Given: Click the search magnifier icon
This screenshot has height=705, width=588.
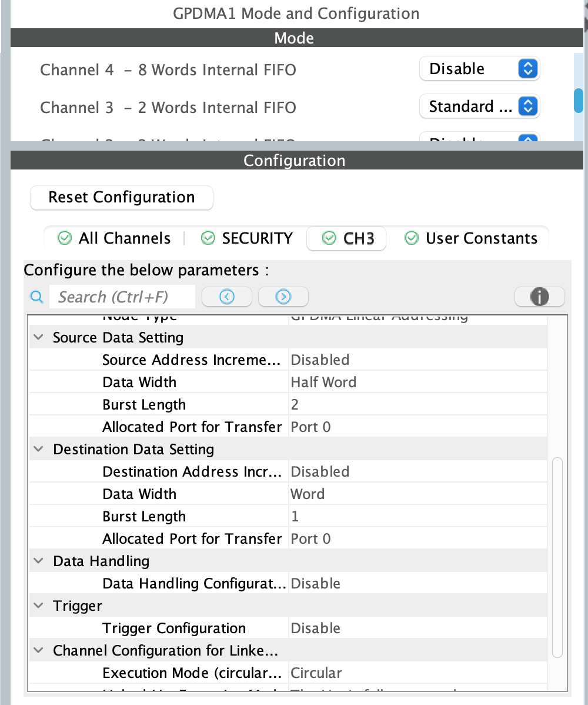Looking at the screenshot, I should pos(36,297).
